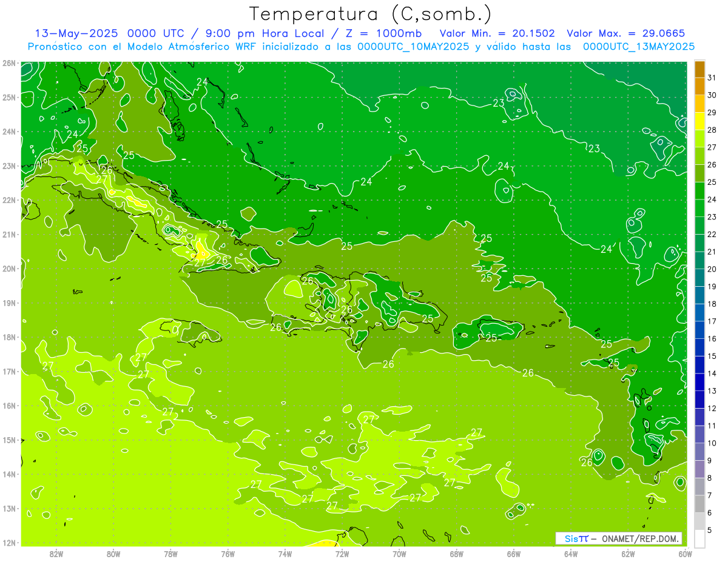This screenshot has height=562, width=728.
Task: Click the 18N latitude axis label
Action: pyautogui.click(x=8, y=337)
